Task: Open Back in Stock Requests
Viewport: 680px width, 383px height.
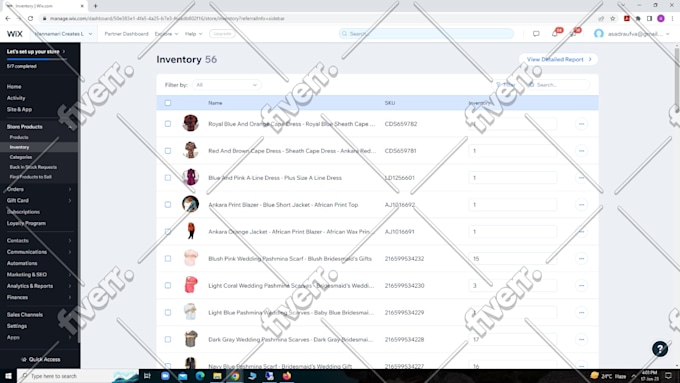Action: click(x=33, y=167)
